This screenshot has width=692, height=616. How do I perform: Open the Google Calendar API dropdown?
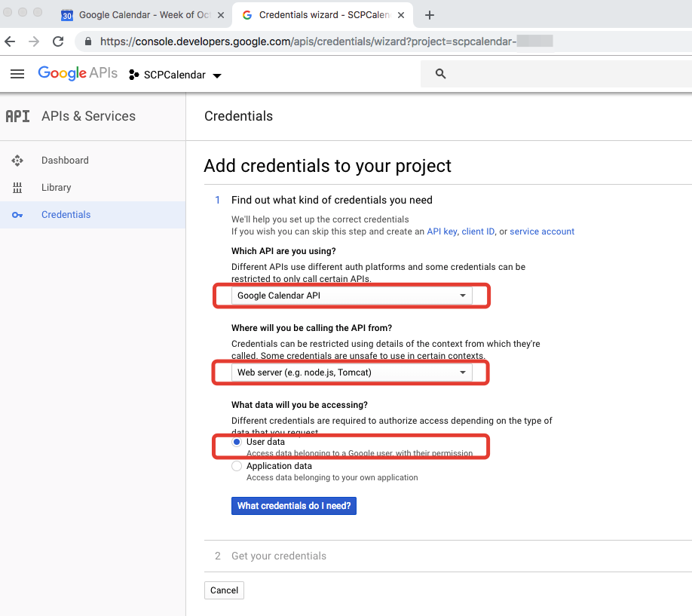click(x=351, y=296)
